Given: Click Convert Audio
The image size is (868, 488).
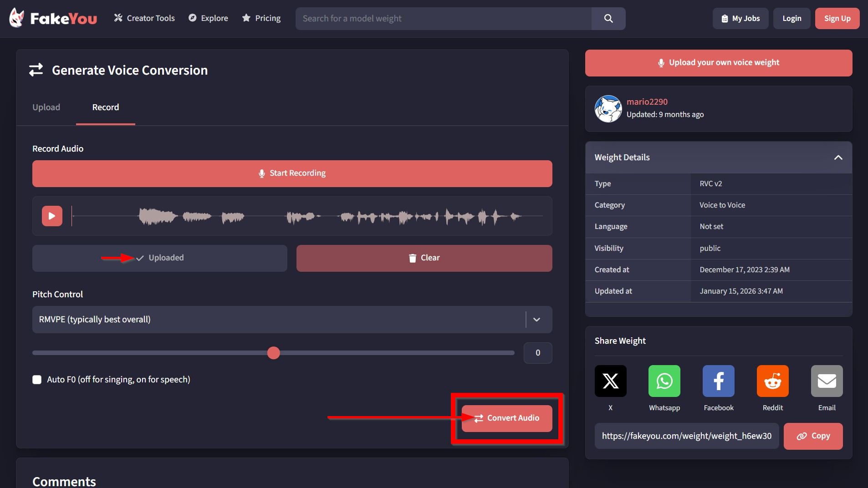Looking at the screenshot, I should coord(507,418).
